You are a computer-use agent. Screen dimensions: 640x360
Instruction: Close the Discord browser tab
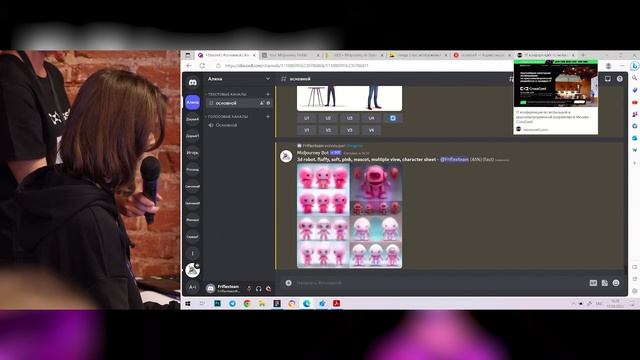254,55
